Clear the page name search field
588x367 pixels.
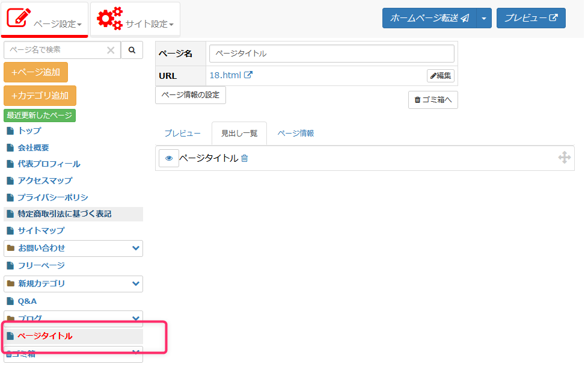pyautogui.click(x=111, y=51)
